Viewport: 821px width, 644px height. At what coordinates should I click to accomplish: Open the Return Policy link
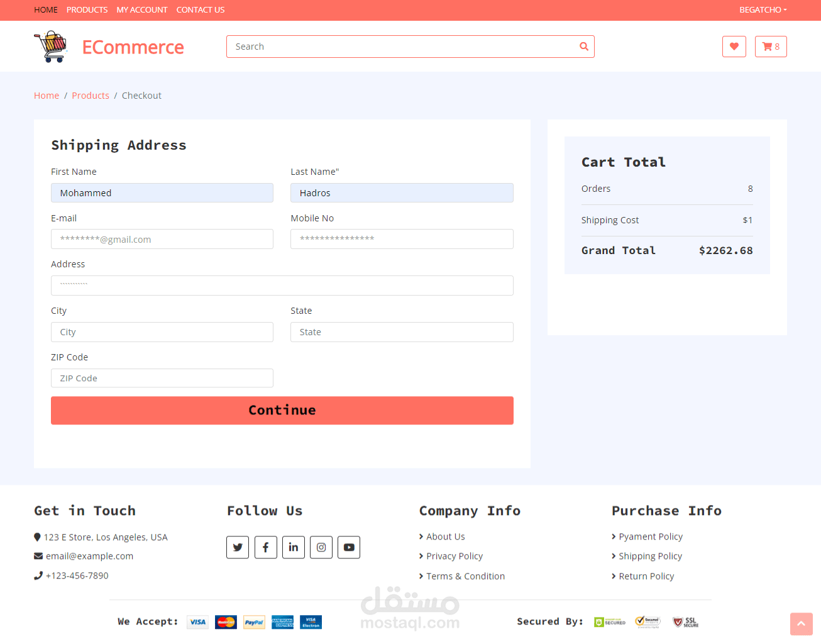click(x=646, y=576)
